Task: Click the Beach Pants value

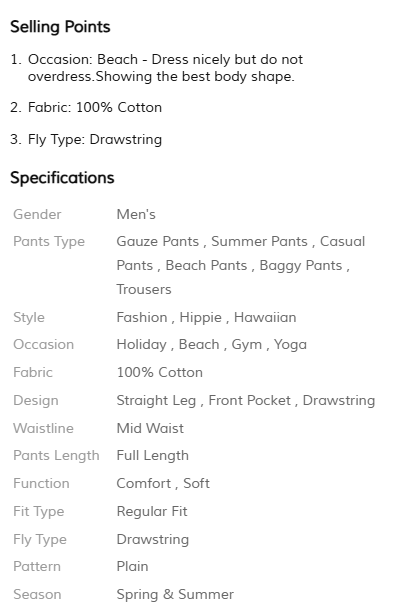Action: pos(206,265)
